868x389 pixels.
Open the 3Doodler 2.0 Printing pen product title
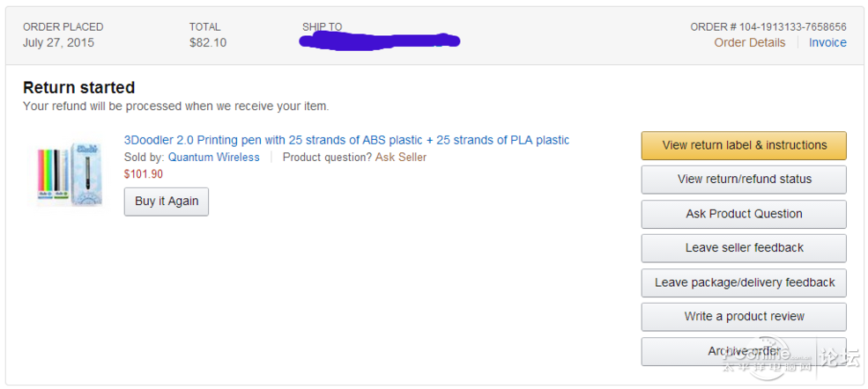(x=346, y=140)
